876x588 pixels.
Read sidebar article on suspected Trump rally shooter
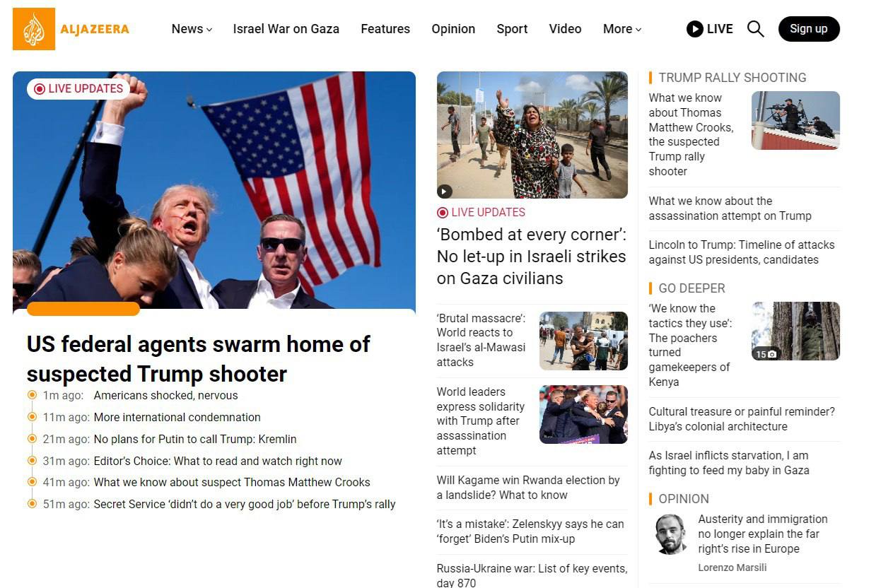(691, 134)
